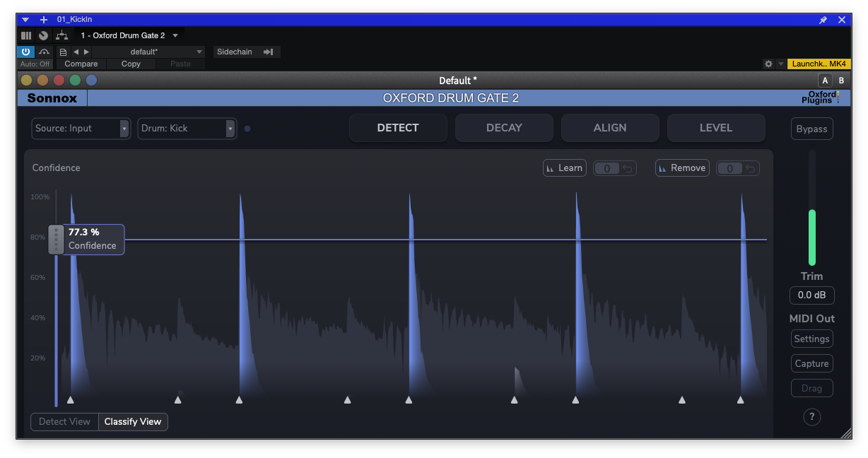Click the resize grip in the window corner

845,433
